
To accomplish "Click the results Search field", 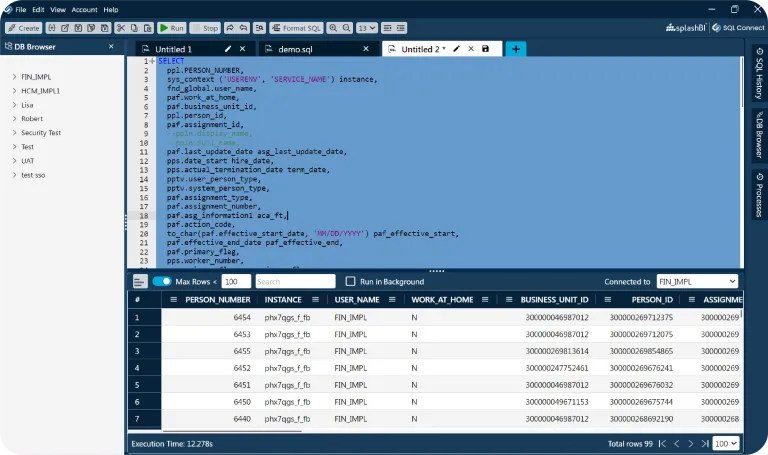I will 295,282.
